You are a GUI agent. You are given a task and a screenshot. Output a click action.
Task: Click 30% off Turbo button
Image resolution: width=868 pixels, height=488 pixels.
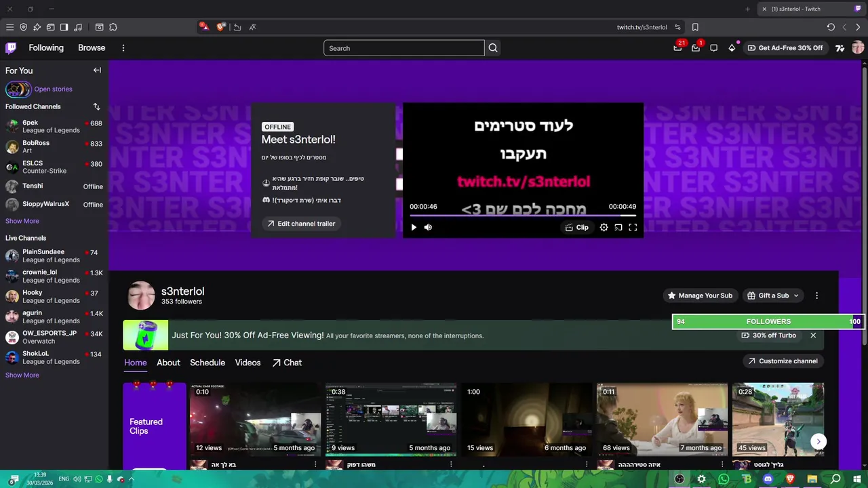769,335
